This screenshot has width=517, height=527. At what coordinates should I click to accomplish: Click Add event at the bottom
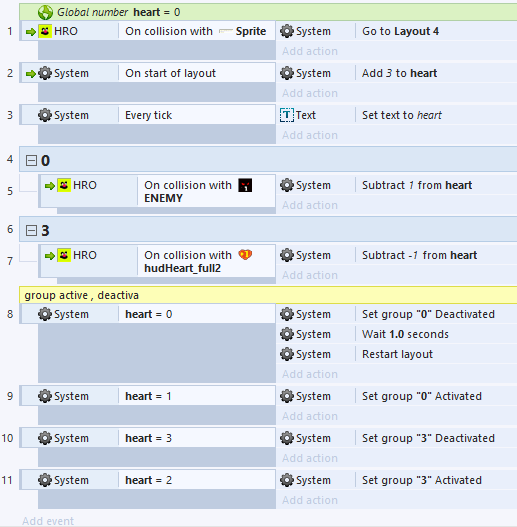click(x=48, y=521)
